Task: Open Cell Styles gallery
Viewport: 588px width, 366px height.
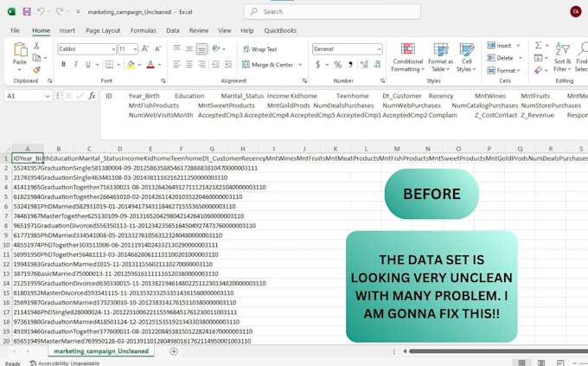Action: coord(466,57)
